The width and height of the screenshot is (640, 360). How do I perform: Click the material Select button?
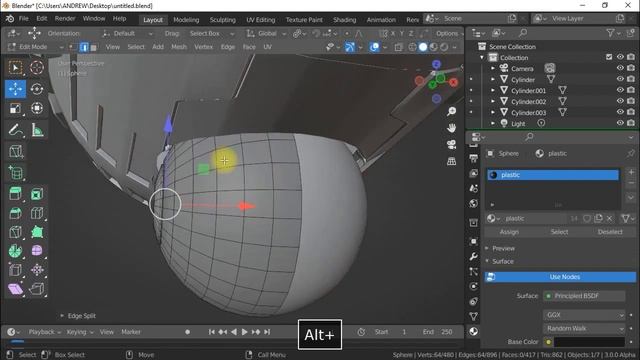pos(559,232)
